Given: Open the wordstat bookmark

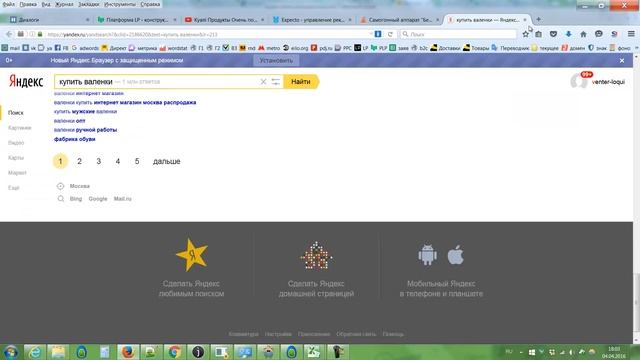Looking at the screenshot, I should [173, 48].
